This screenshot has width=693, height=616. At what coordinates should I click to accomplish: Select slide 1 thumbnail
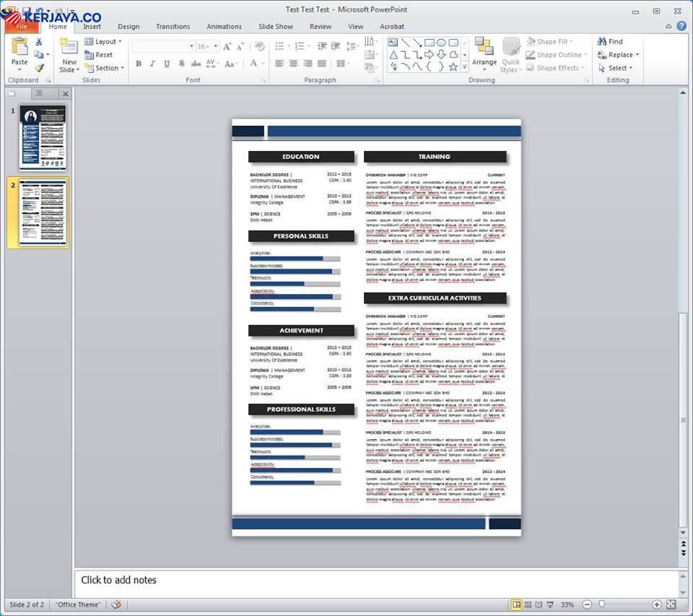[x=43, y=137]
